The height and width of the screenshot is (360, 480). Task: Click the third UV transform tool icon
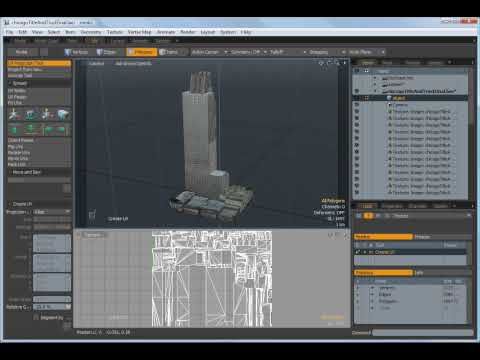(x=47, y=115)
